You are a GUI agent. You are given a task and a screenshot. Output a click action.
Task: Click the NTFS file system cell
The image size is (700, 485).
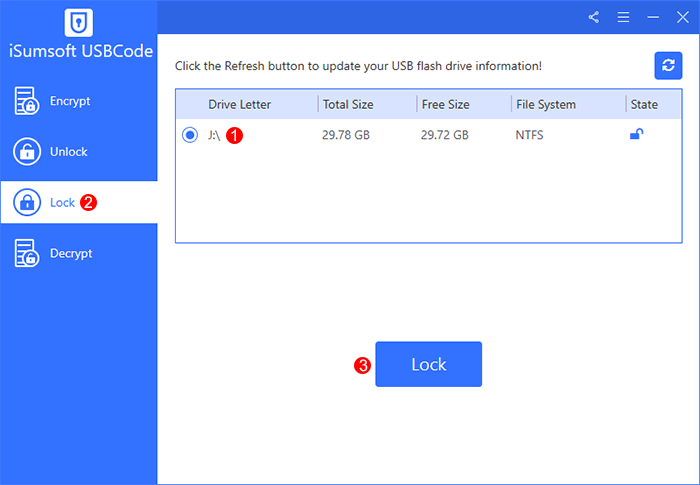(x=529, y=135)
